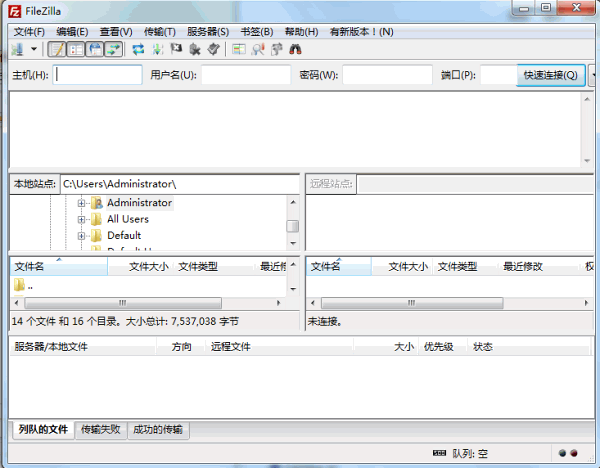Click the 远程站点 remote path field
600x468 pixels.
[476, 184]
